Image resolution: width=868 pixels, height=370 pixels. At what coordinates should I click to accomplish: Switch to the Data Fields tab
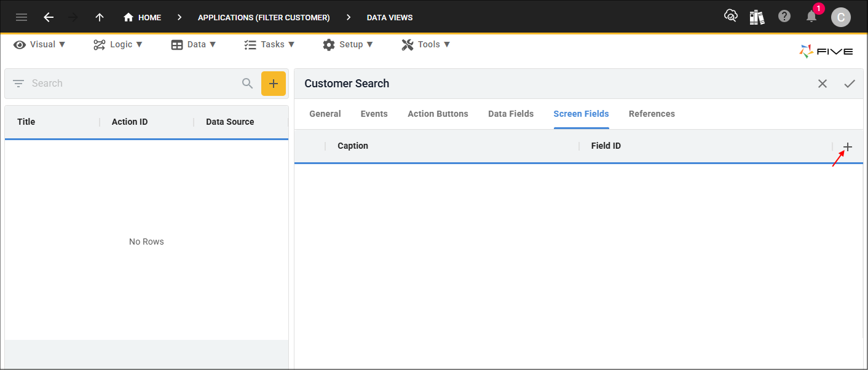pos(511,114)
